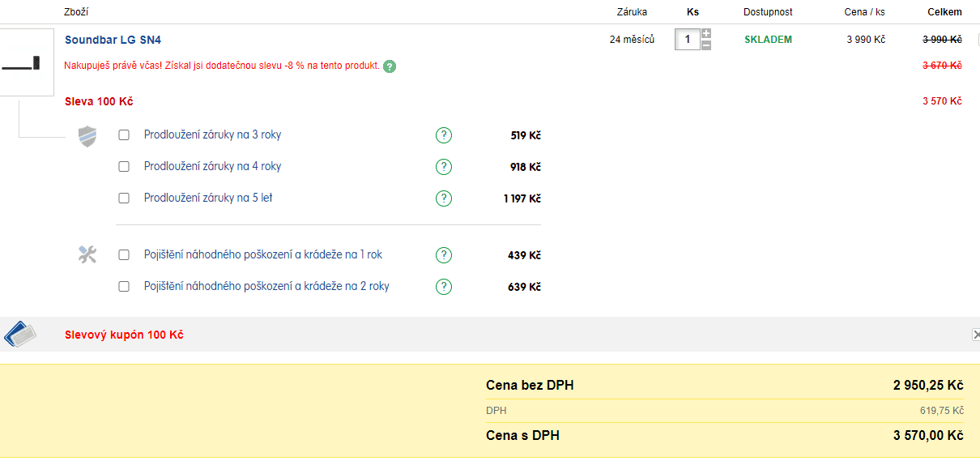Image resolution: width=980 pixels, height=461 pixels.
Task: Click the 639 Kč insurance price
Action: pos(525,287)
